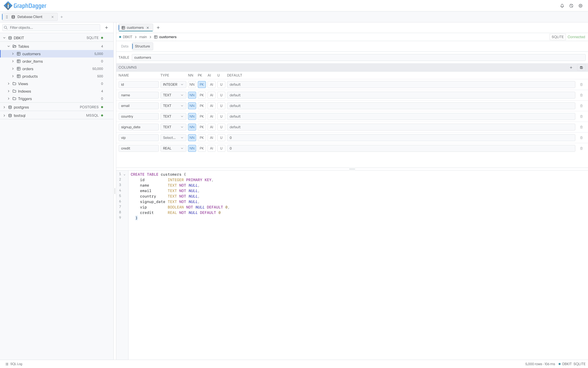This screenshot has height=368, width=588.
Task: Open a new editor tab next to customers
Action: tap(158, 27)
